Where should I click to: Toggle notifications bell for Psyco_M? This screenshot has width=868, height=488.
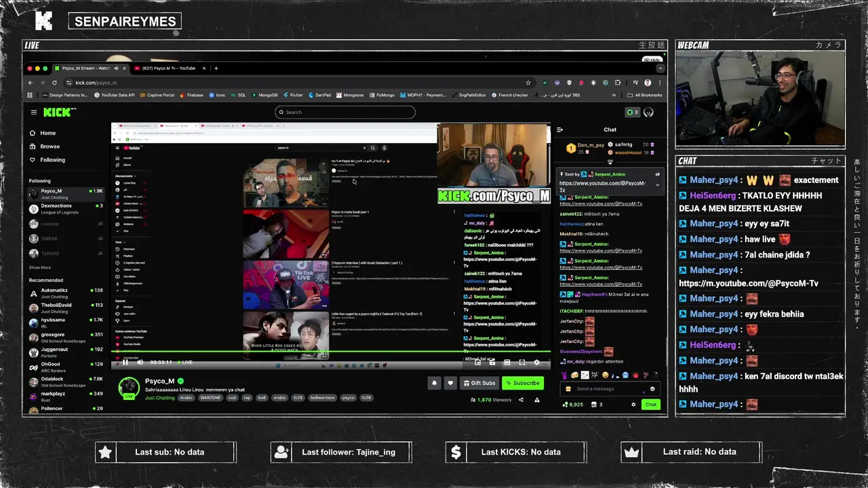[x=435, y=383]
